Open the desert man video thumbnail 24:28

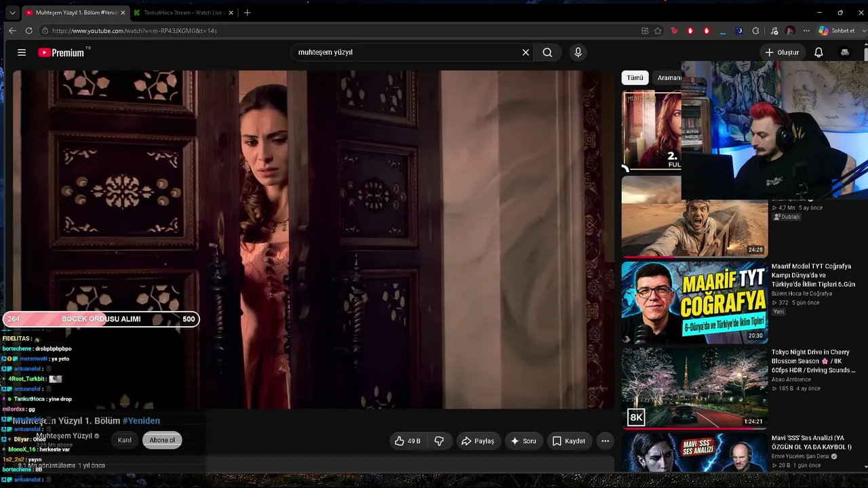[694, 217]
